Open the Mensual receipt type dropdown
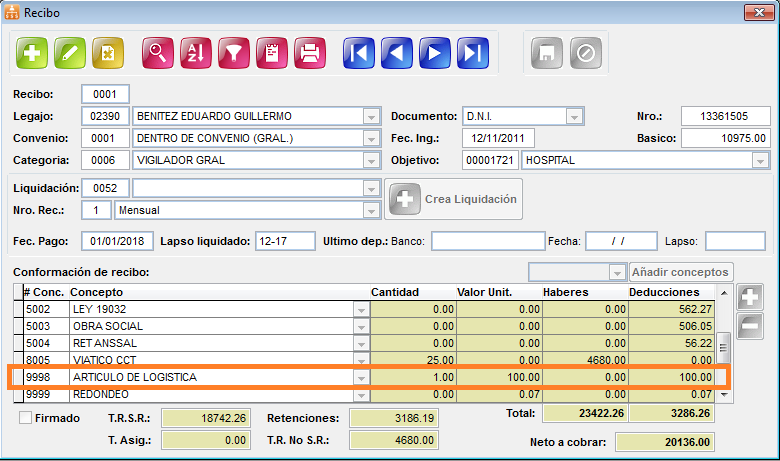This screenshot has height=461, width=780. 371,210
